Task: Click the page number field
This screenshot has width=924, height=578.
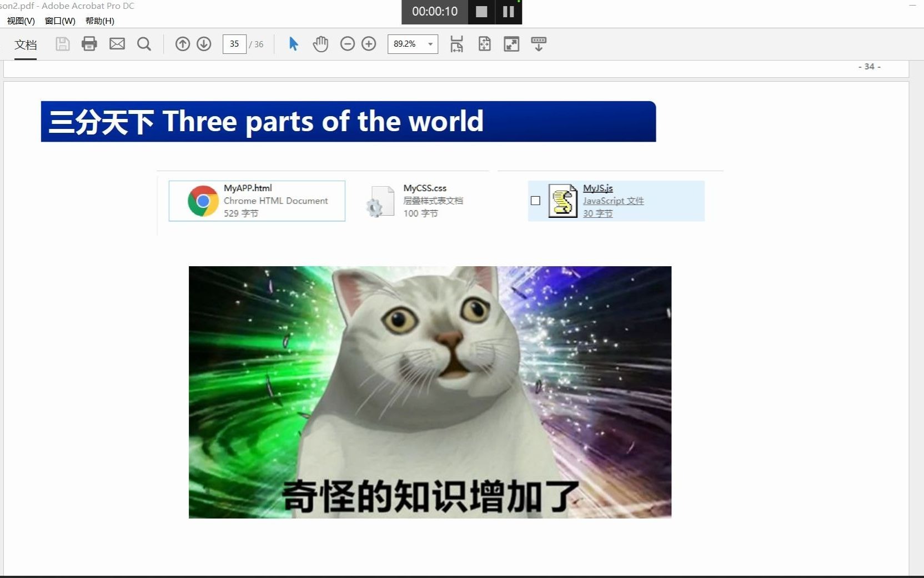Action: [x=234, y=44]
